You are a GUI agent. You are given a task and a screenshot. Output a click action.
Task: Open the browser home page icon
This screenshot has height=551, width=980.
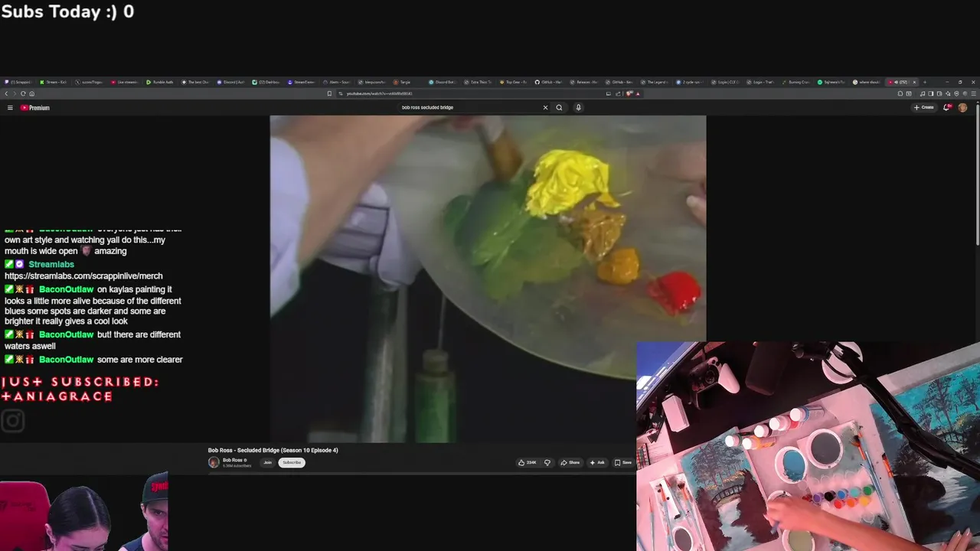point(31,93)
